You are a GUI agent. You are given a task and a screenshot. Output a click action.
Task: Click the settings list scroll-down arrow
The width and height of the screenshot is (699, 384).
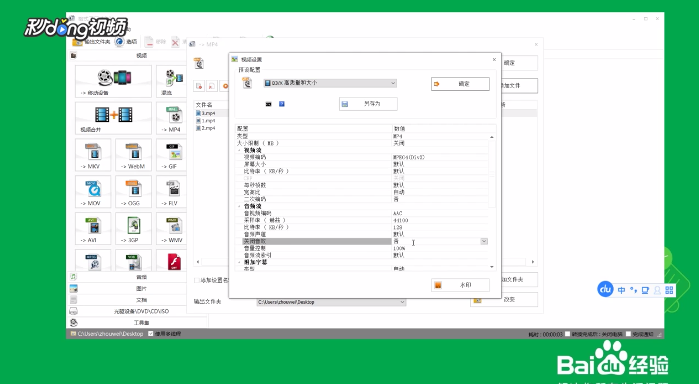point(492,267)
